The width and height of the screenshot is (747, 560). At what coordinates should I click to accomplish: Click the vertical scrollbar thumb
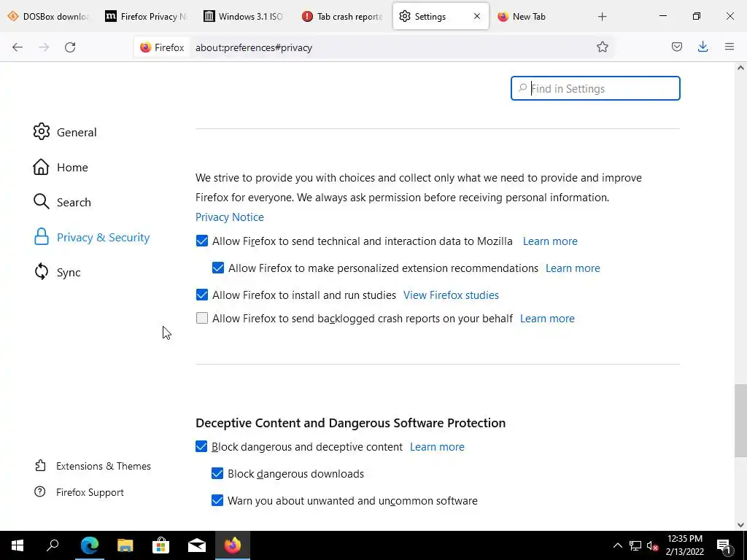[x=740, y=421]
